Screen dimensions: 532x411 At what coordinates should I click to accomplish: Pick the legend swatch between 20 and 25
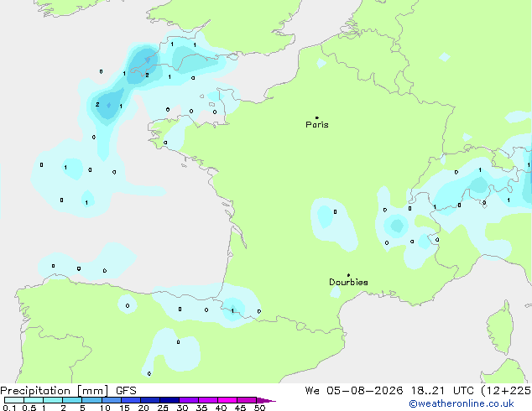[x=150, y=400]
